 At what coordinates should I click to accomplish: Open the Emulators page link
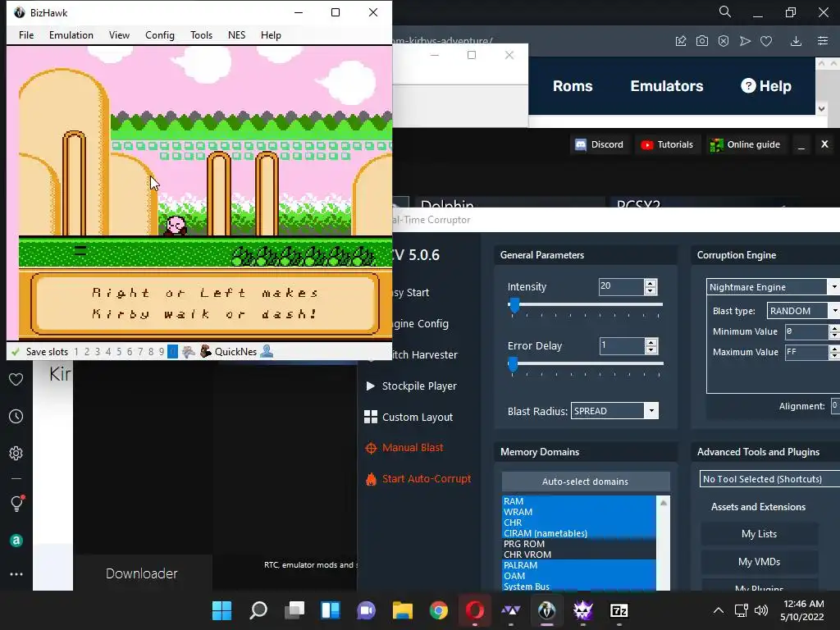(666, 86)
